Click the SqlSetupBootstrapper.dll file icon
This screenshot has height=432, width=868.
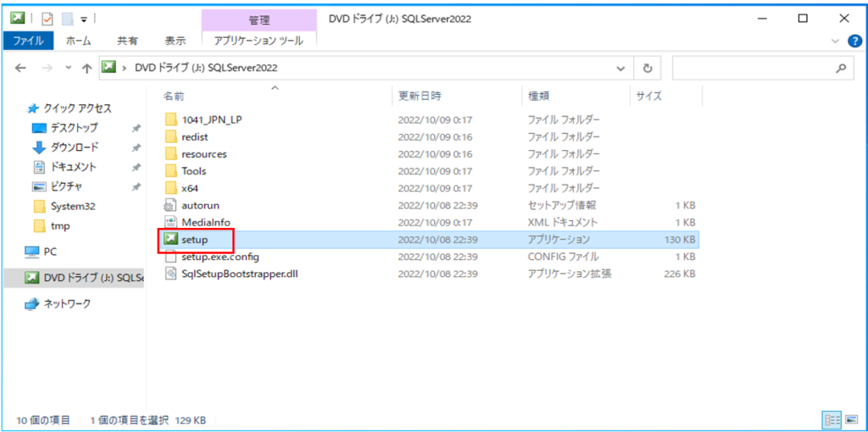(x=170, y=274)
